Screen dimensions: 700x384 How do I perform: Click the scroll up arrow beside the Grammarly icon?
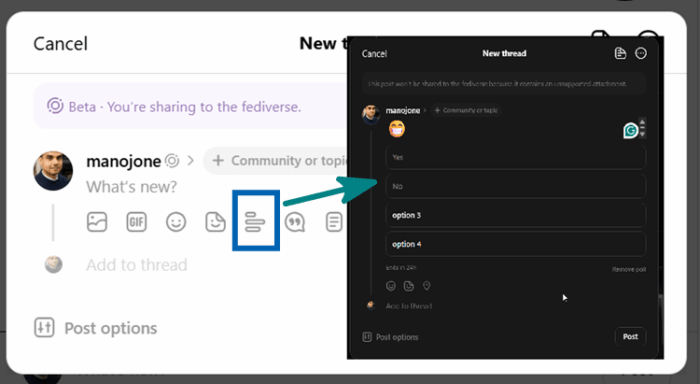tap(642, 122)
